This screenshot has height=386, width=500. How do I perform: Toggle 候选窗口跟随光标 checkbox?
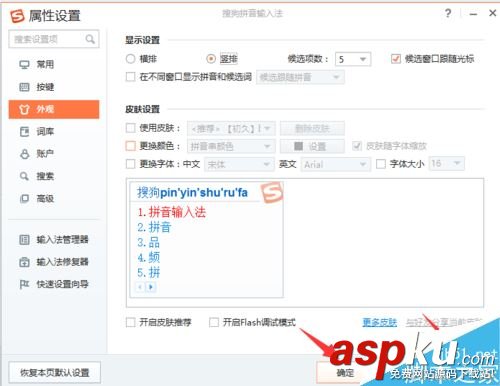click(395, 59)
